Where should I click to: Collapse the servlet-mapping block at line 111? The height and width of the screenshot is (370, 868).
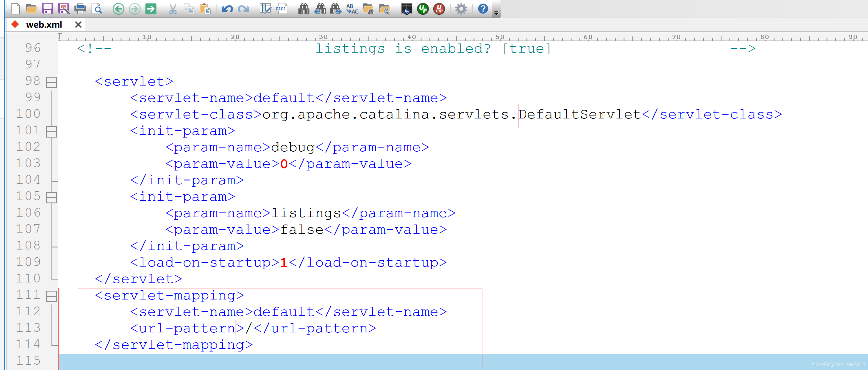pos(51,296)
